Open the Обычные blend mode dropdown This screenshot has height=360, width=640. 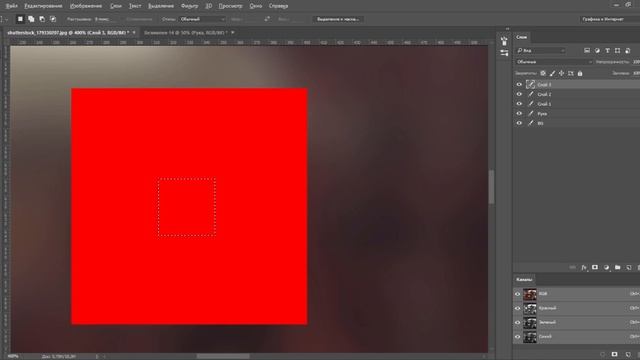pos(554,62)
